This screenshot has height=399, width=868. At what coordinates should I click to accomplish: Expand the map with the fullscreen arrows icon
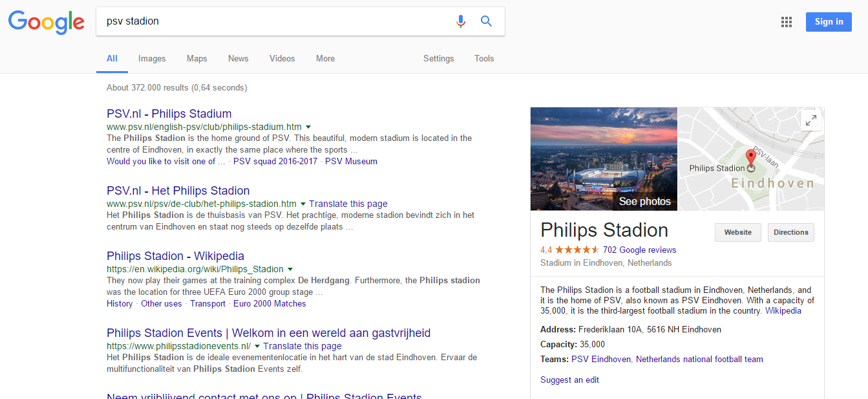tap(810, 120)
